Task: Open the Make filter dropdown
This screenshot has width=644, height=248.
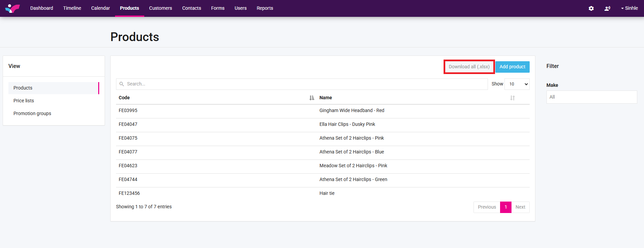Action: coord(592,97)
